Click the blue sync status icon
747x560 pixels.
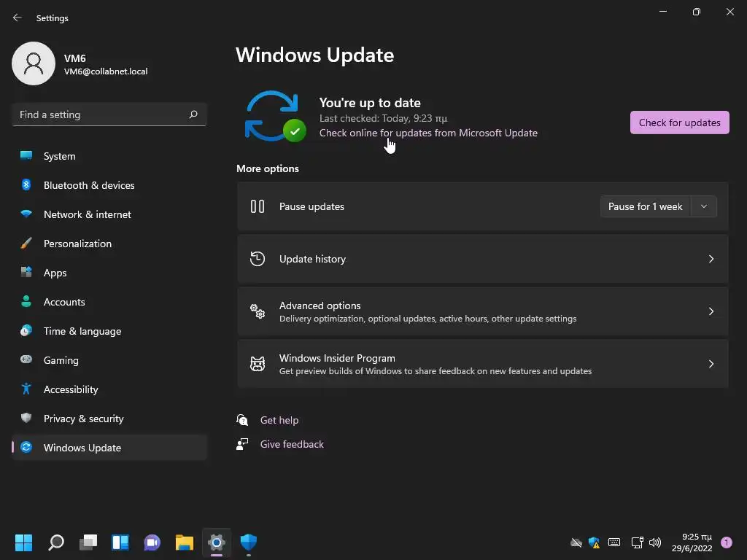(x=275, y=117)
